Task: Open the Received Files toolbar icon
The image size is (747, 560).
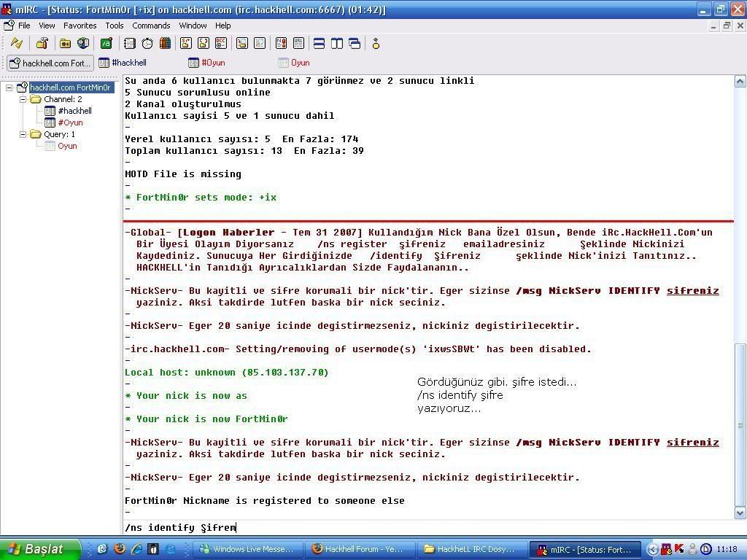Action: point(242,43)
